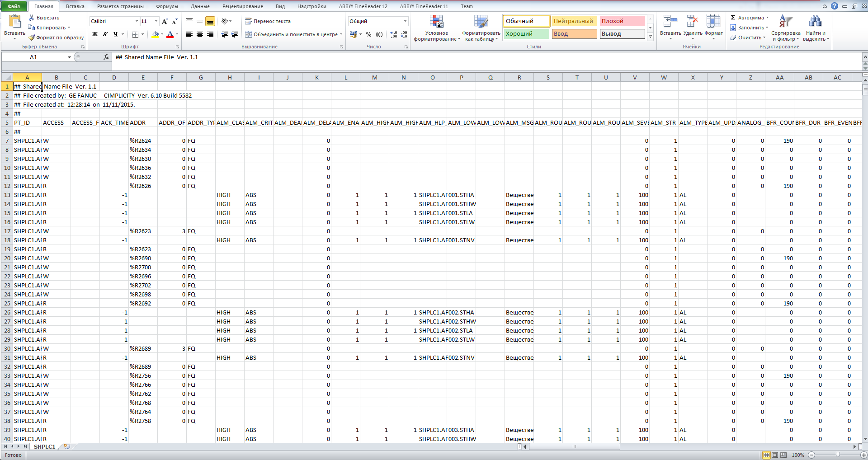The height and width of the screenshot is (460, 868).
Task: Click the Вставить paste icon
Action: (14, 22)
